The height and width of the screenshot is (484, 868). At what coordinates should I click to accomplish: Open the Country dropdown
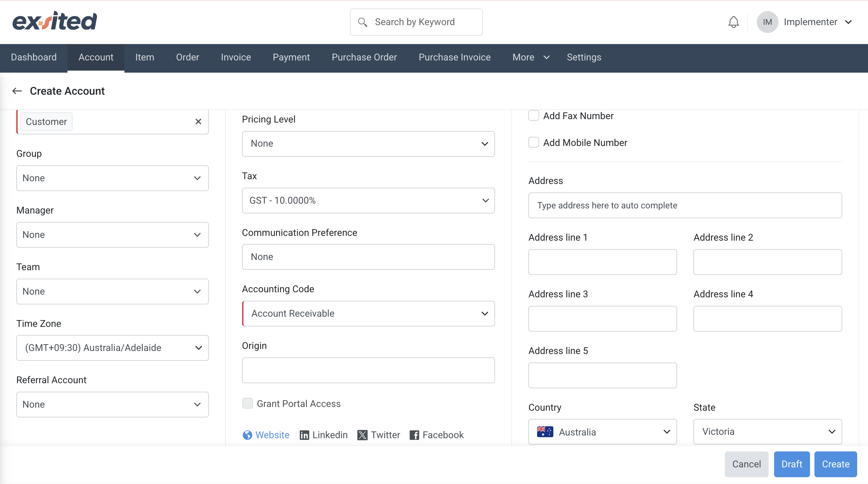click(x=603, y=432)
